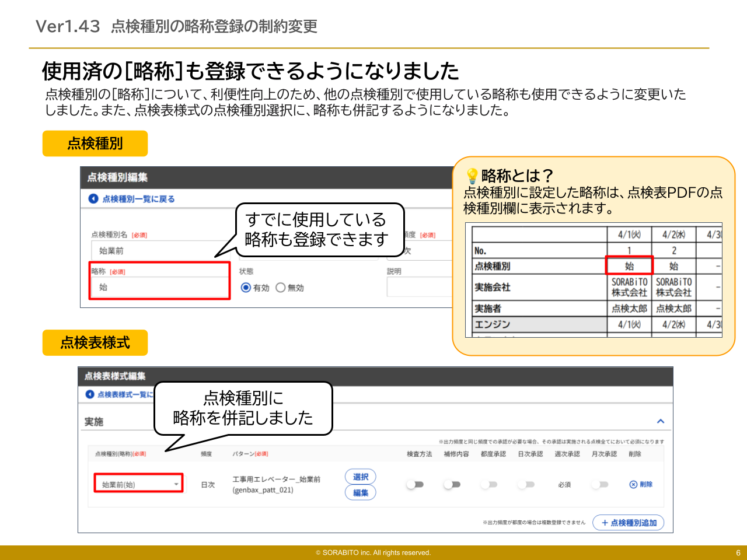Open the 始業前(始) inspection type dropdown
747x560 pixels.
pyautogui.click(x=138, y=484)
